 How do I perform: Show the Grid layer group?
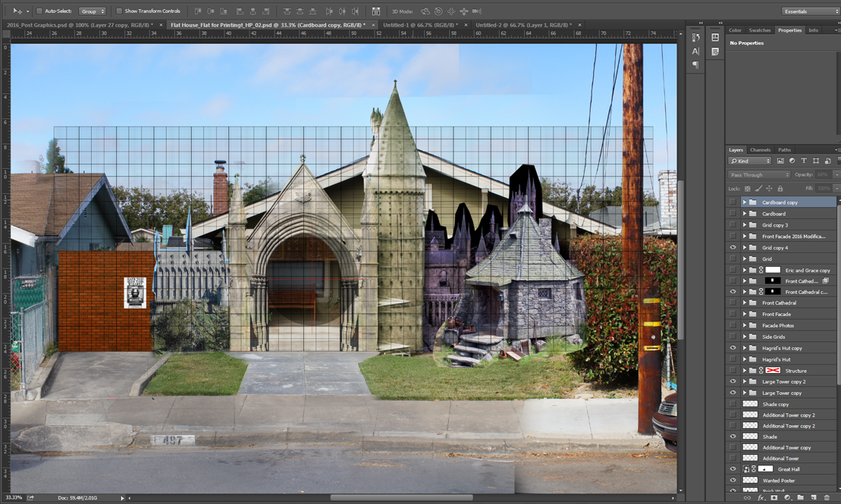[733, 258]
